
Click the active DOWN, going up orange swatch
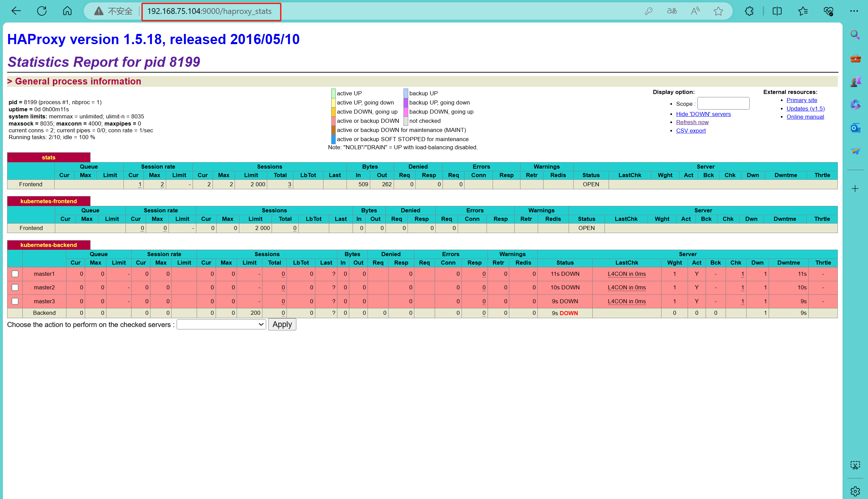(x=333, y=112)
